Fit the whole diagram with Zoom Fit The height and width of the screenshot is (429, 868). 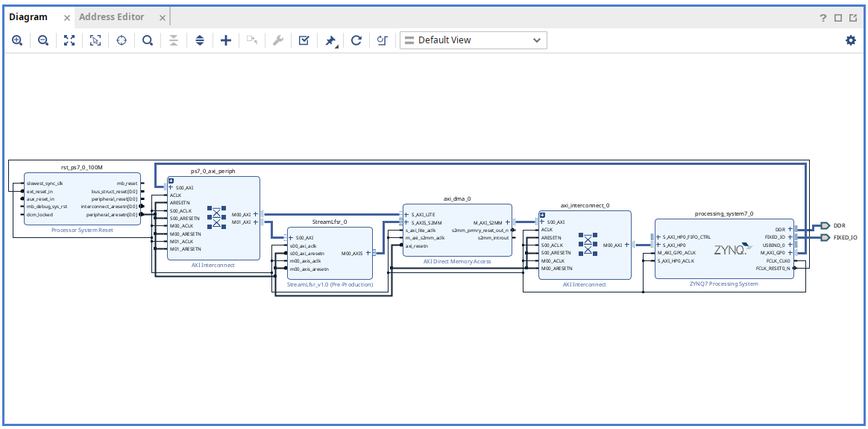[69, 40]
